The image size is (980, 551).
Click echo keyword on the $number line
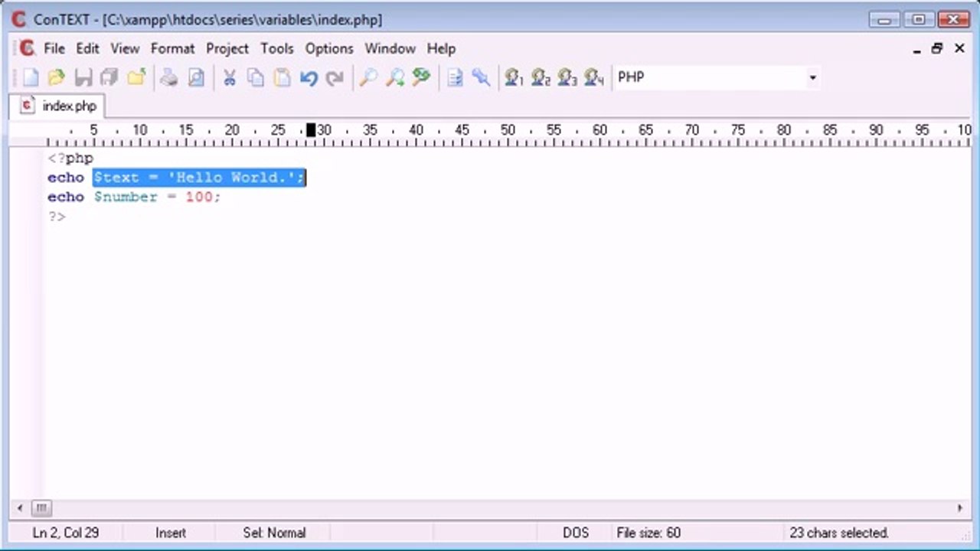(66, 197)
